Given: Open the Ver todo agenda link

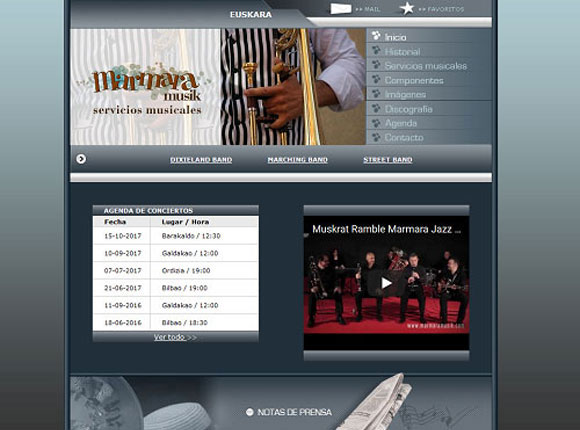Looking at the screenshot, I should (x=175, y=337).
